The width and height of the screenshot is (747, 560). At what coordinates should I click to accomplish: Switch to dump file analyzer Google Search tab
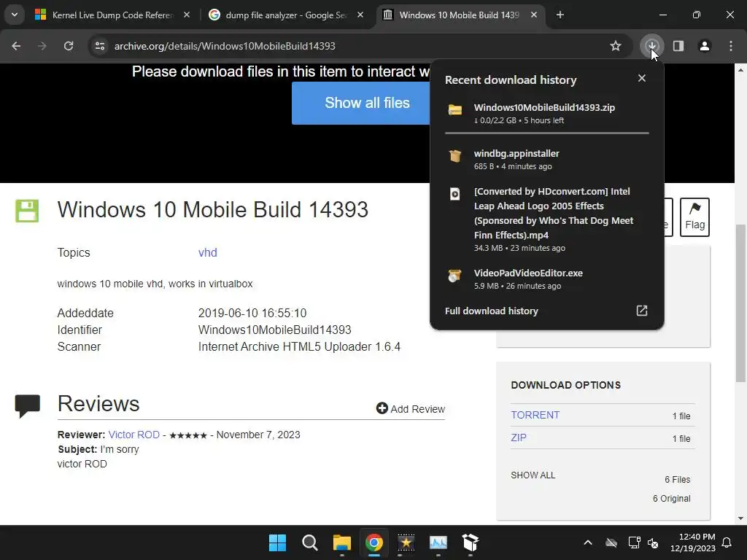pyautogui.click(x=286, y=15)
